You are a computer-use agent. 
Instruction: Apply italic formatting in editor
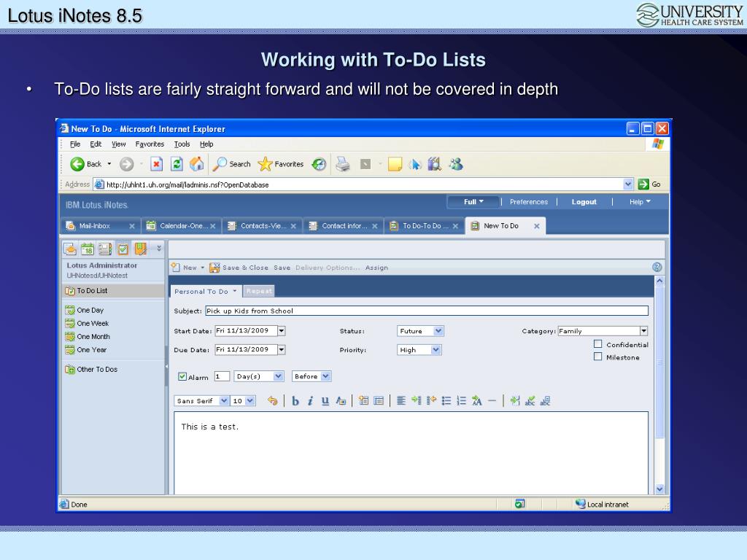pyautogui.click(x=310, y=401)
